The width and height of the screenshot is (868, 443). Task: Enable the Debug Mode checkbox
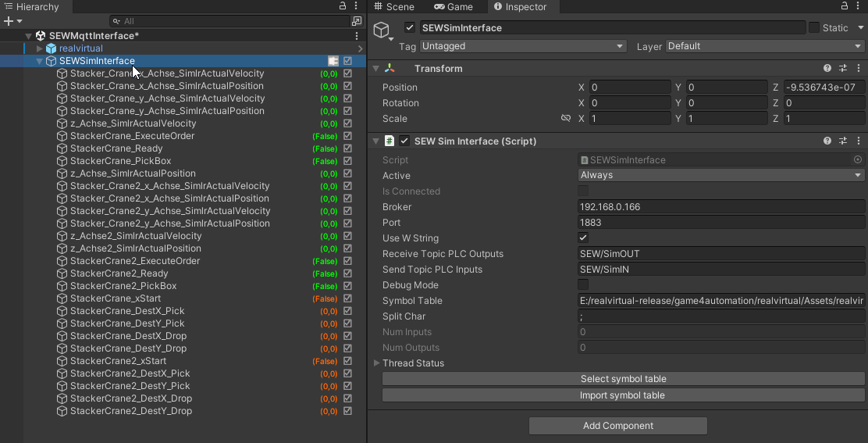click(583, 285)
